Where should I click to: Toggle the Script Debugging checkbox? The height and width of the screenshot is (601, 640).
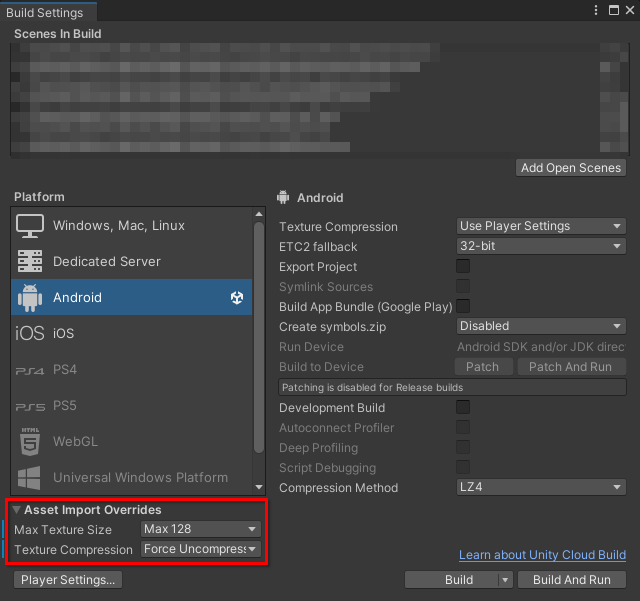[x=463, y=467]
